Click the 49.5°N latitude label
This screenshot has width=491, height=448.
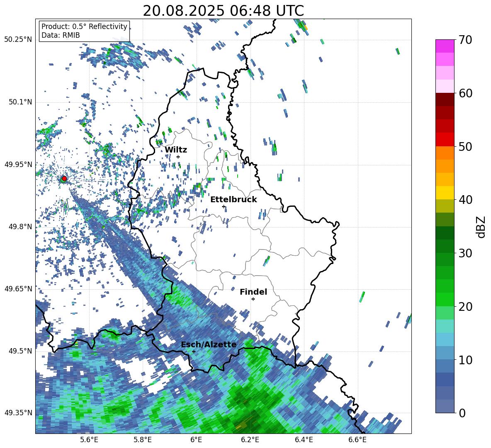click(x=20, y=351)
